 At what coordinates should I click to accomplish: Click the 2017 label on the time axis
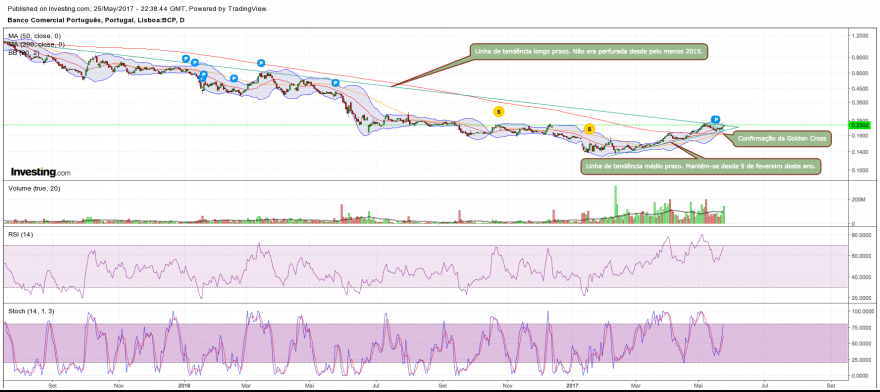(x=572, y=386)
